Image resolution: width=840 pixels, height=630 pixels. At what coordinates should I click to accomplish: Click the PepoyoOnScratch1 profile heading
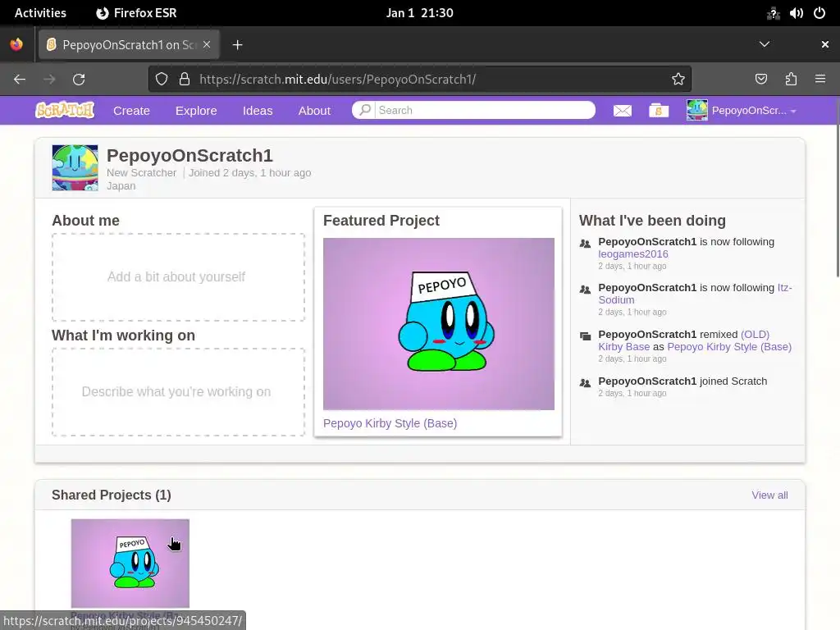tap(189, 155)
